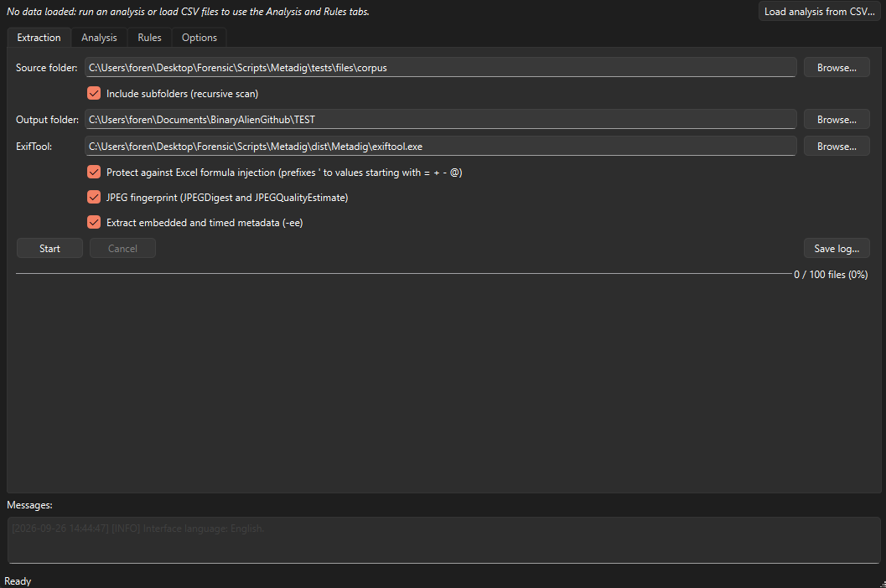Image resolution: width=886 pixels, height=588 pixels.
Task: Edit the Source folder path field
Action: 440,67
